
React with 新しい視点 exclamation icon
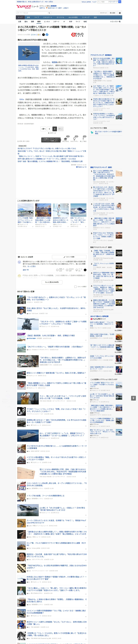(83, 139)
